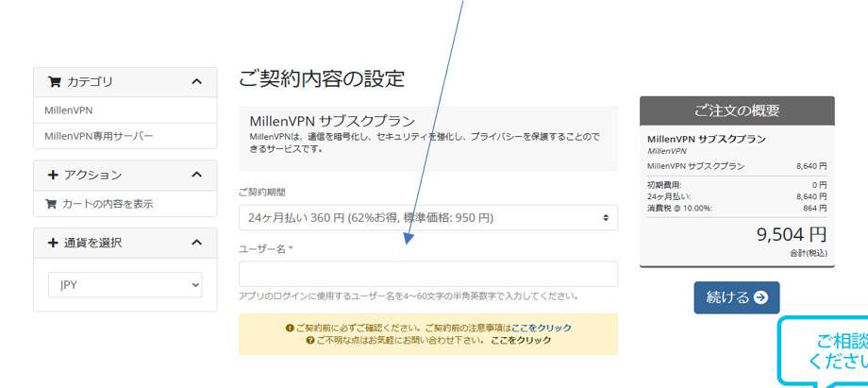Click the 9,504 円 total amount
The height and width of the screenshot is (388, 868).
(792, 234)
